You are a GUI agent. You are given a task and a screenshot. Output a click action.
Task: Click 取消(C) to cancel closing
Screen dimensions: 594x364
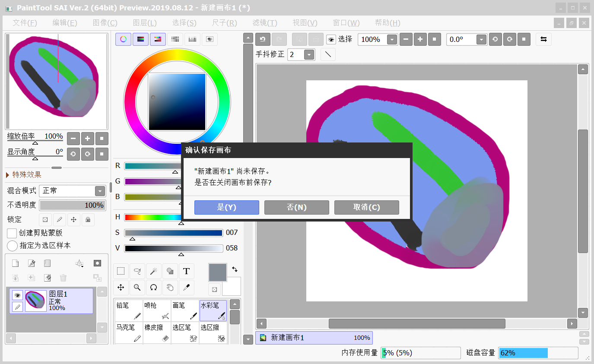366,207
